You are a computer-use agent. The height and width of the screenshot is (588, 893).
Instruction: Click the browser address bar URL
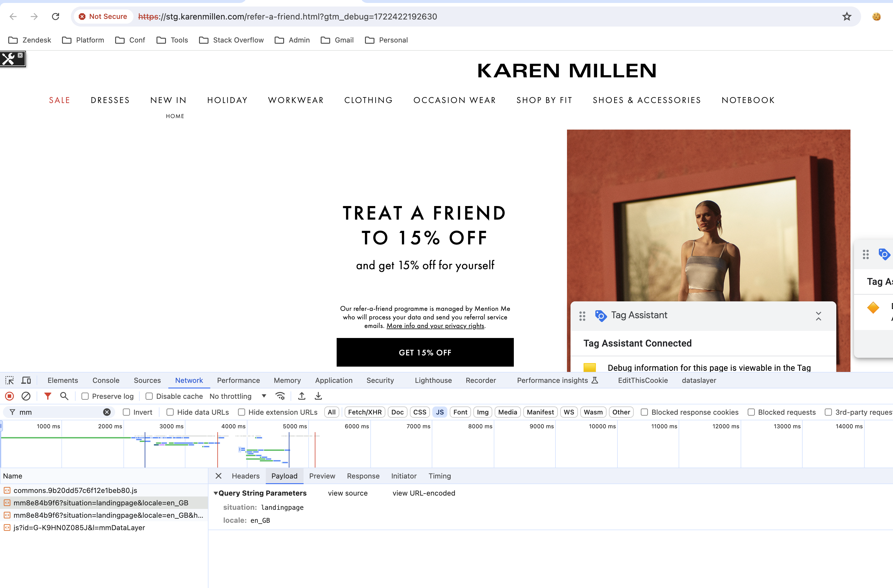tap(287, 17)
